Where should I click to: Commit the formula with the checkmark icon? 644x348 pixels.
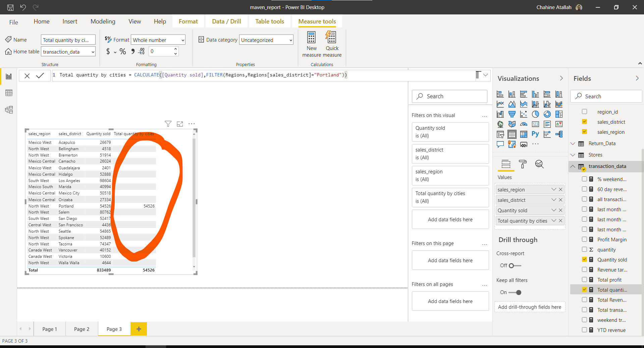[40, 75]
